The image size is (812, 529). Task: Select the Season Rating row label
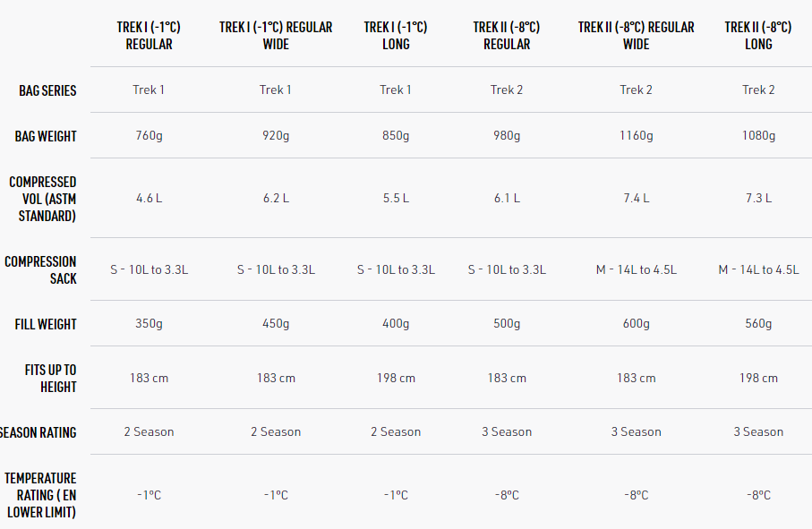click(x=38, y=432)
